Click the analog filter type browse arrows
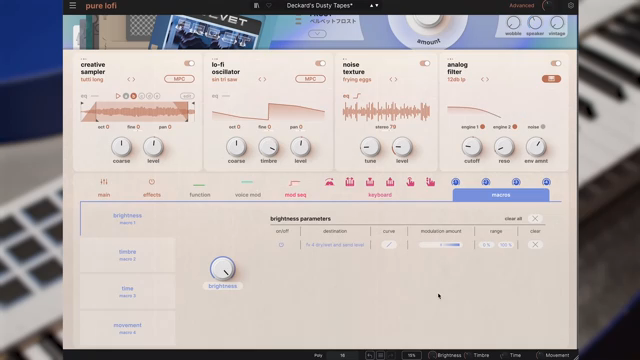Viewport: 640px width, 360px height. tap(484, 79)
